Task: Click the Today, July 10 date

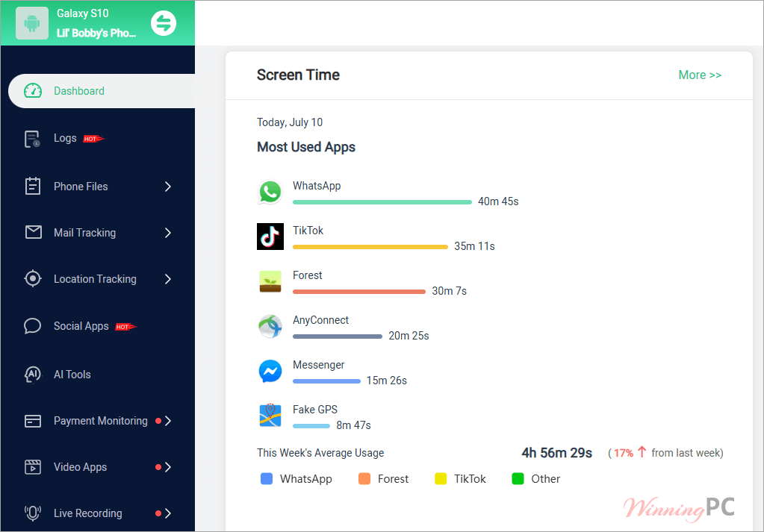Action: (290, 122)
